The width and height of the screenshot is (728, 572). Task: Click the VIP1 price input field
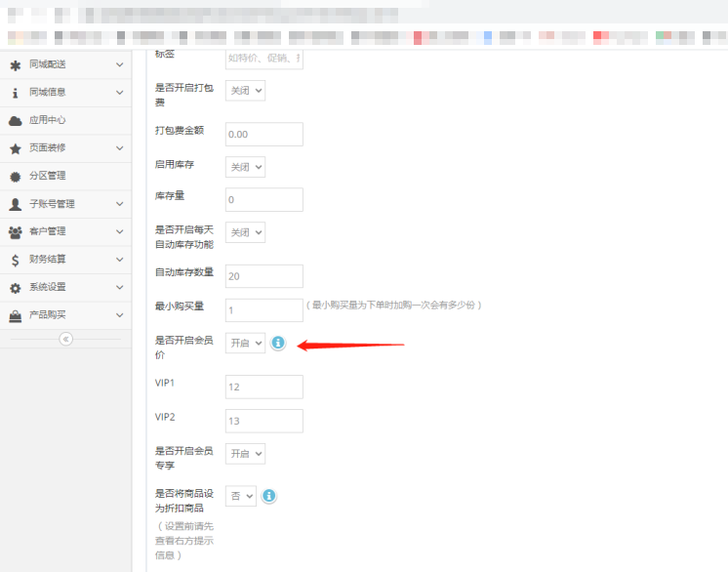[264, 388]
